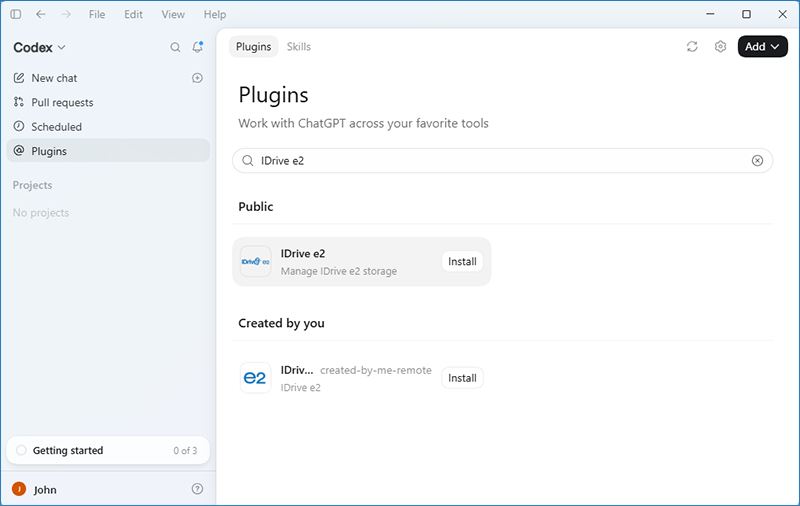The width and height of the screenshot is (800, 506).
Task: Minimize the Codex window
Action: [710, 14]
